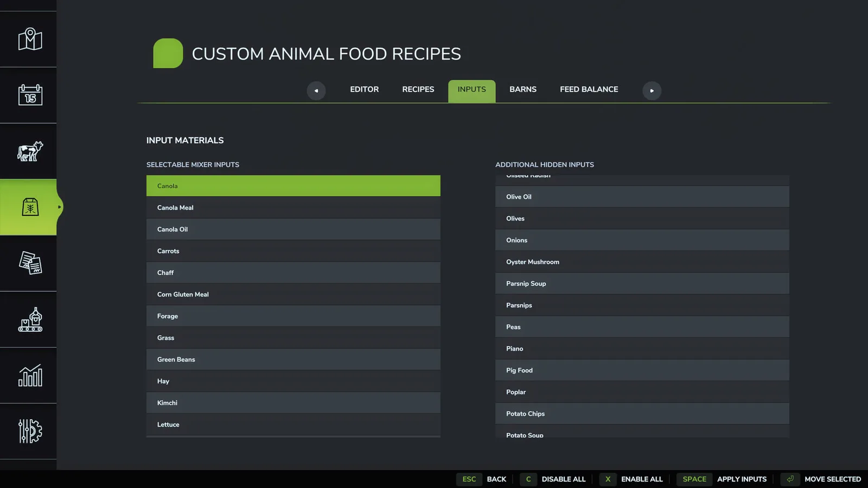Select Chaff input row
Image resolution: width=868 pixels, height=488 pixels.
tap(293, 273)
